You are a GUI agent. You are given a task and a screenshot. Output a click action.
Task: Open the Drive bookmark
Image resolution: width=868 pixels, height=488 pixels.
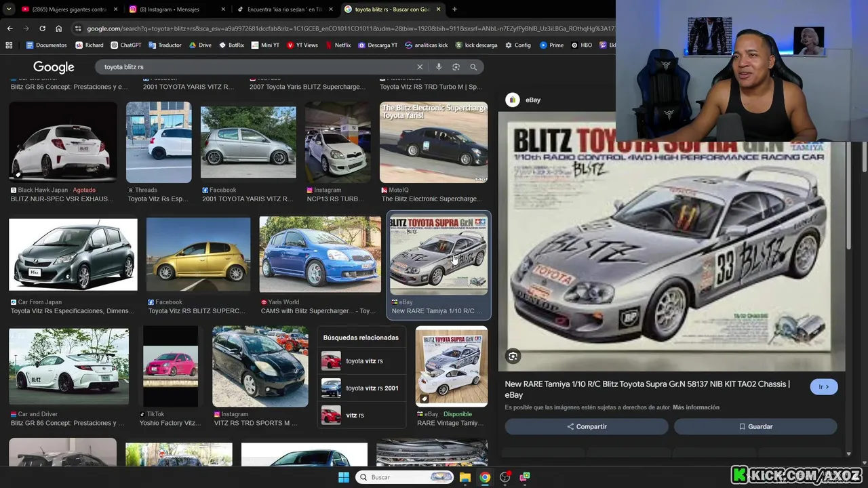[200, 45]
